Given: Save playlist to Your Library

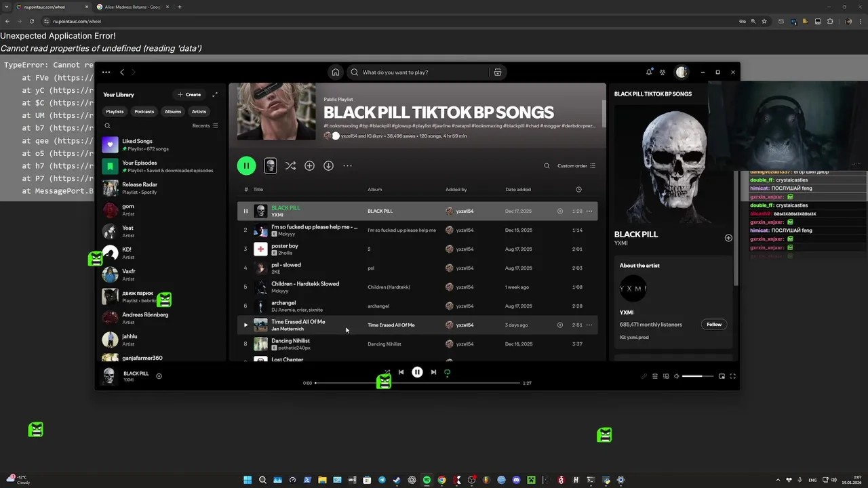Looking at the screenshot, I should pos(309,165).
